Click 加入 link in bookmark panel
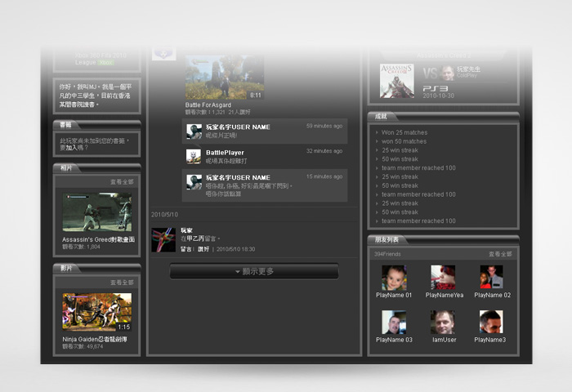 click(x=71, y=148)
